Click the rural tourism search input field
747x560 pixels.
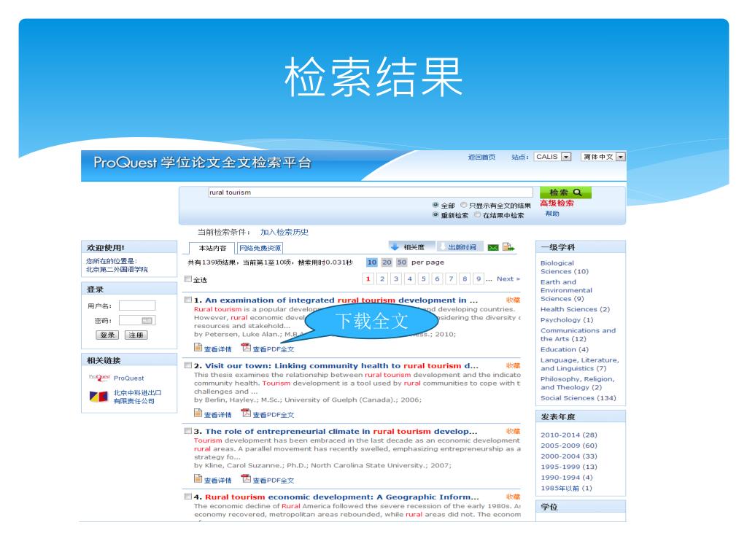[x=370, y=192]
